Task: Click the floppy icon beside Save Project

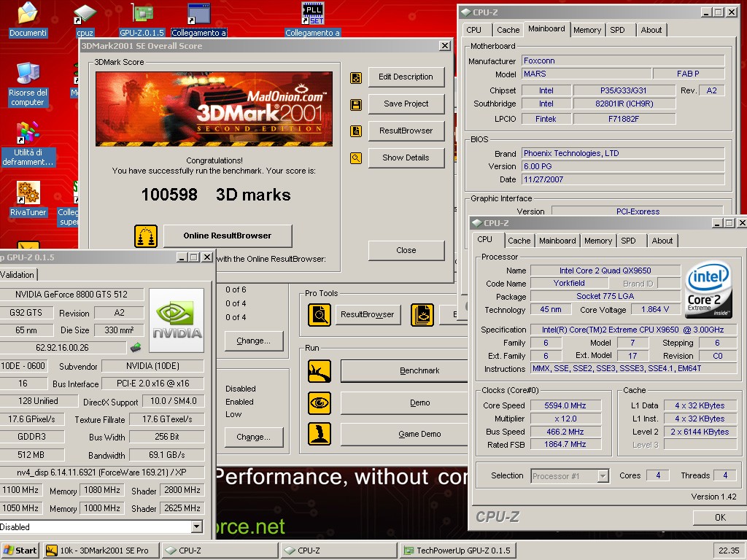Action: coord(356,105)
